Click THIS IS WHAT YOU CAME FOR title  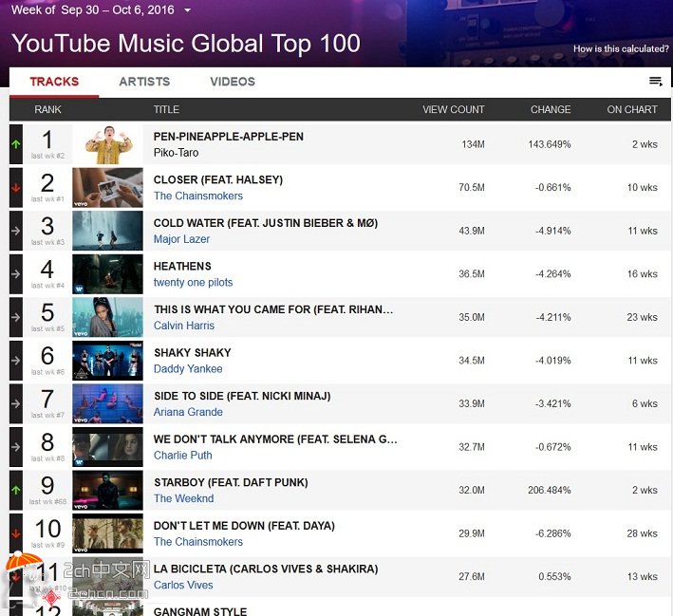point(273,309)
